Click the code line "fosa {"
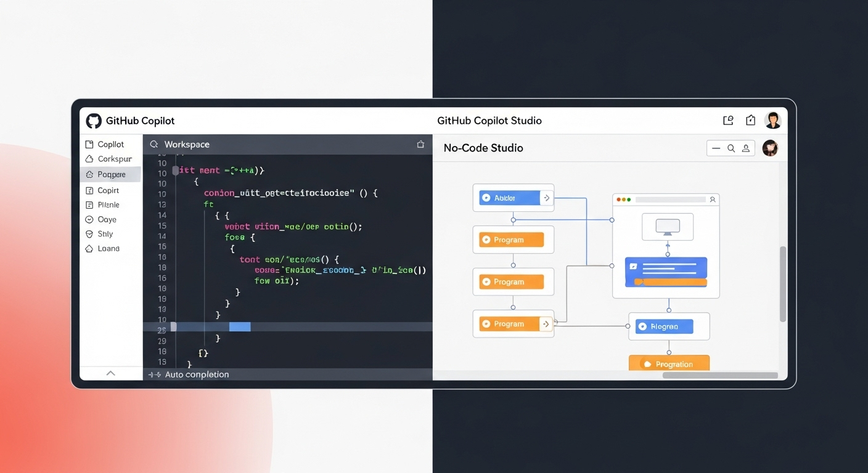The width and height of the screenshot is (868, 473). (x=240, y=237)
